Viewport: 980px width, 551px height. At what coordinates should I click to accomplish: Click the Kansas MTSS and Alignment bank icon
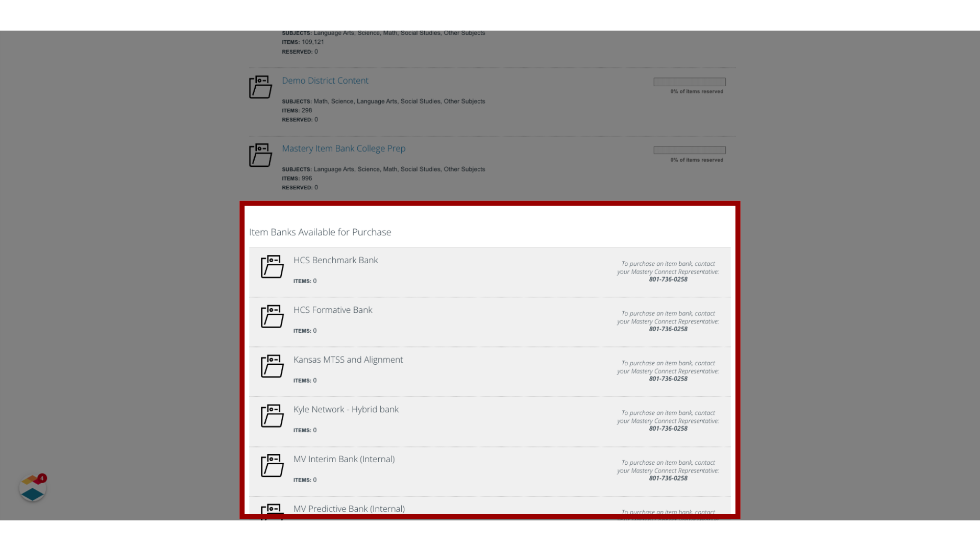pyautogui.click(x=272, y=367)
